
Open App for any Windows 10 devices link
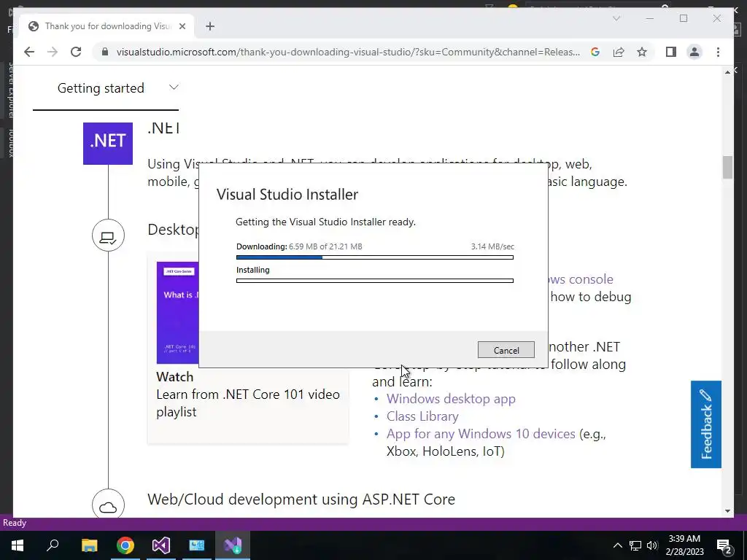pyautogui.click(x=481, y=434)
